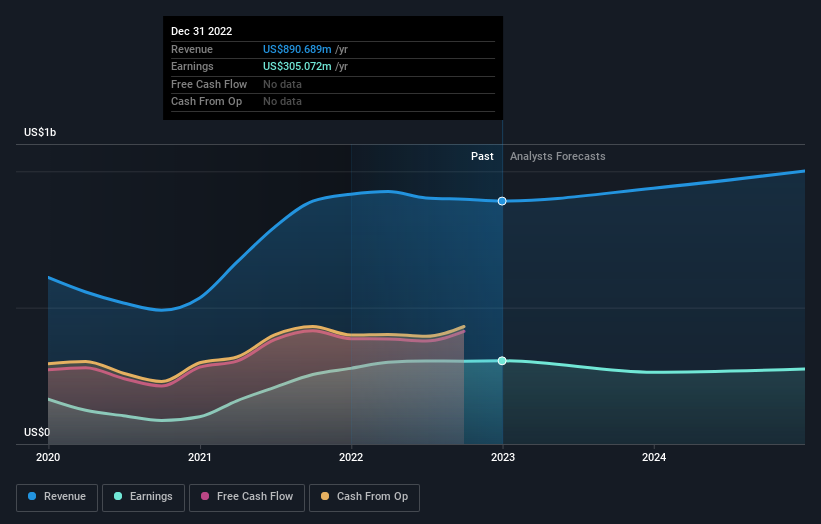Click the 2023 x-axis label
The height and width of the screenshot is (524, 821).
point(503,458)
